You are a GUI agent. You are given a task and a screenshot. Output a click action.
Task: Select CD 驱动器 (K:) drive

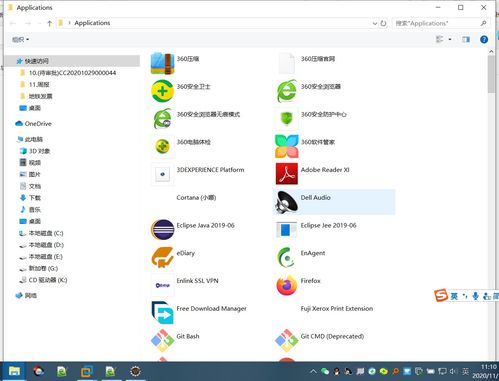coord(48,280)
